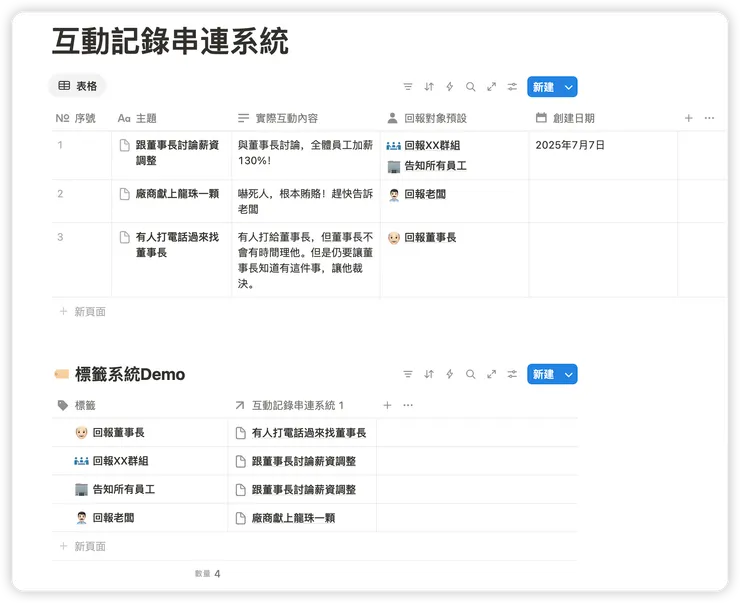The height and width of the screenshot is (603, 740).
Task: Open 回報對象預設 column header menu
Action: click(427, 118)
